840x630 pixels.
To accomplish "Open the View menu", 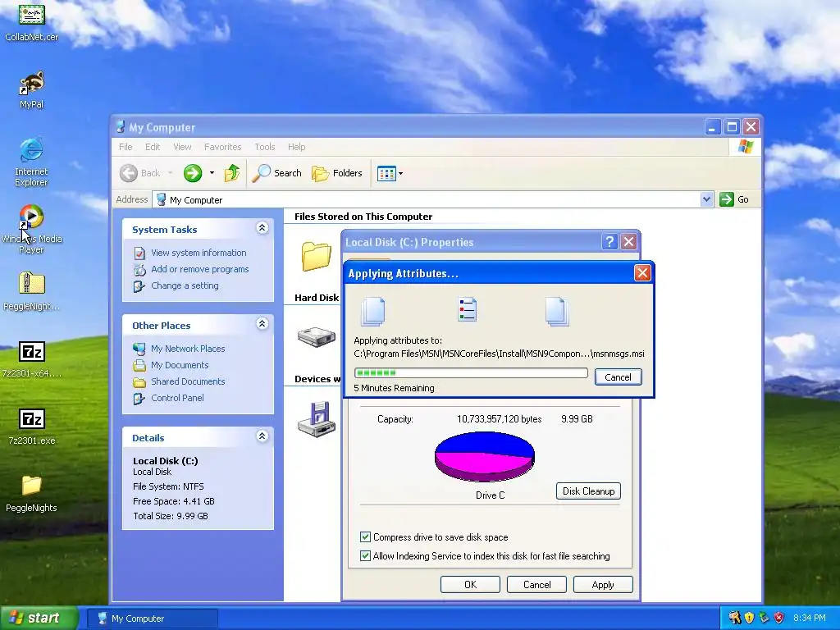I will click(182, 147).
